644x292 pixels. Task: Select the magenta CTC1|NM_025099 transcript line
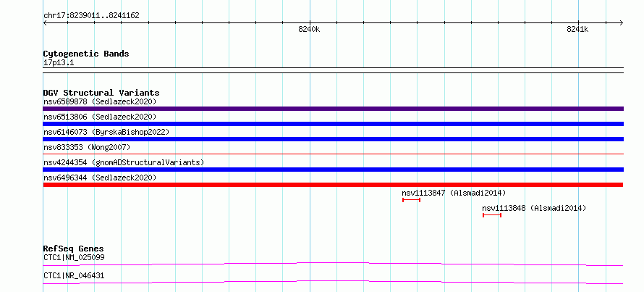(333, 264)
